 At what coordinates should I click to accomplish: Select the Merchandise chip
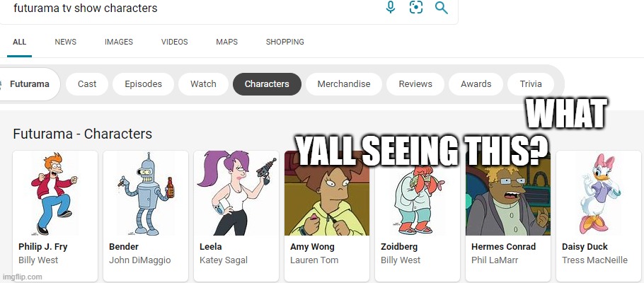point(344,84)
